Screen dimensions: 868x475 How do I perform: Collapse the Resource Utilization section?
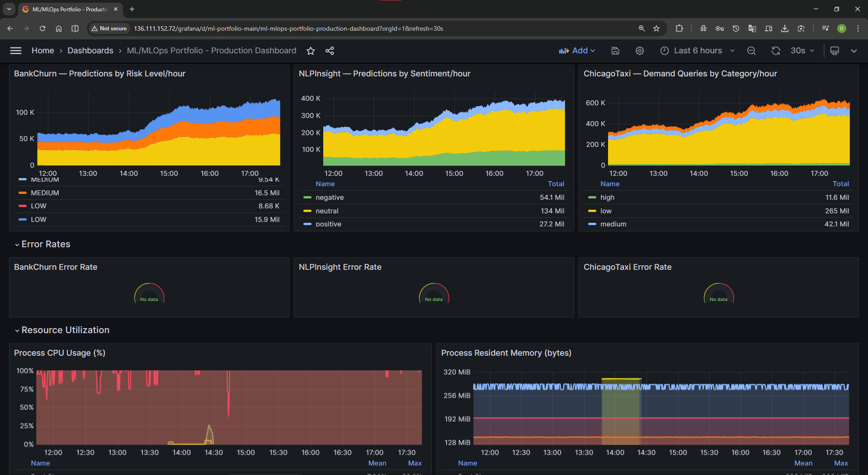[x=65, y=330]
